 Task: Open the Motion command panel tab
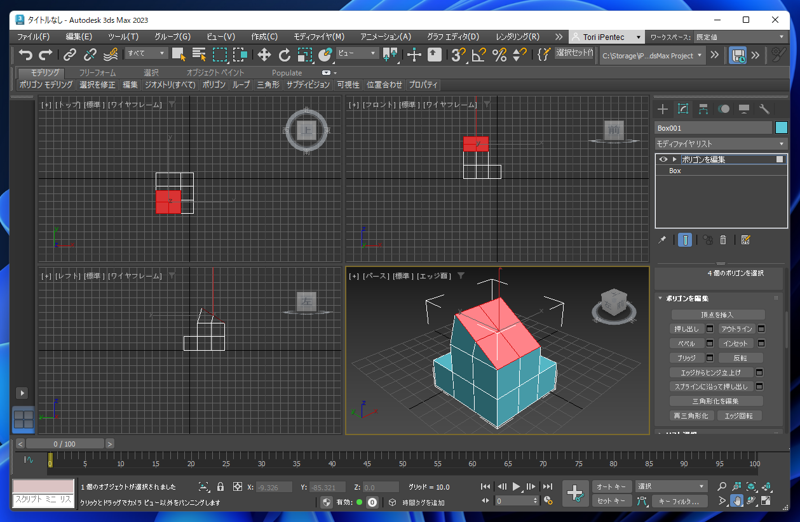coord(723,109)
